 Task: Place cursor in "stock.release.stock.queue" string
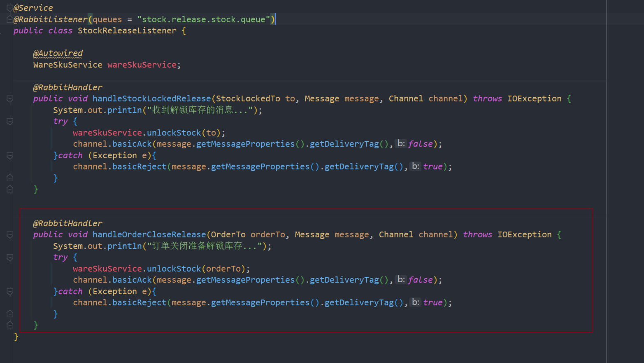tap(204, 19)
